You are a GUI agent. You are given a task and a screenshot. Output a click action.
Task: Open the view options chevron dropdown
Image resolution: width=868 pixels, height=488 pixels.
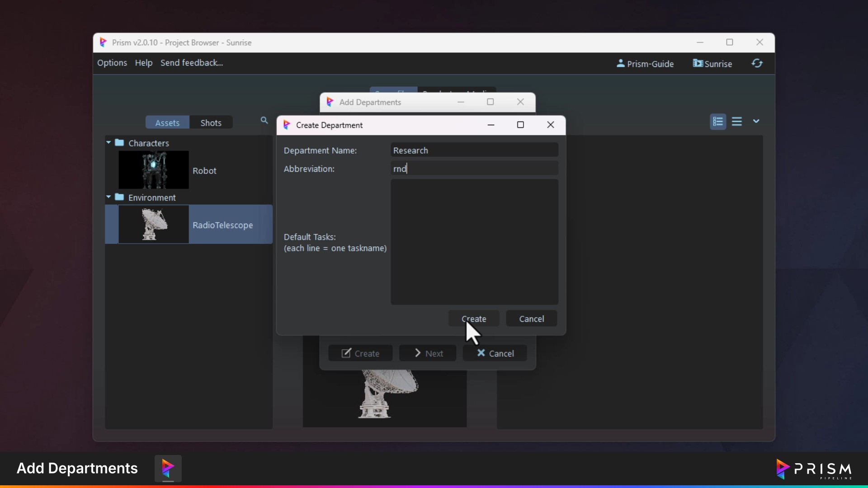pos(756,121)
